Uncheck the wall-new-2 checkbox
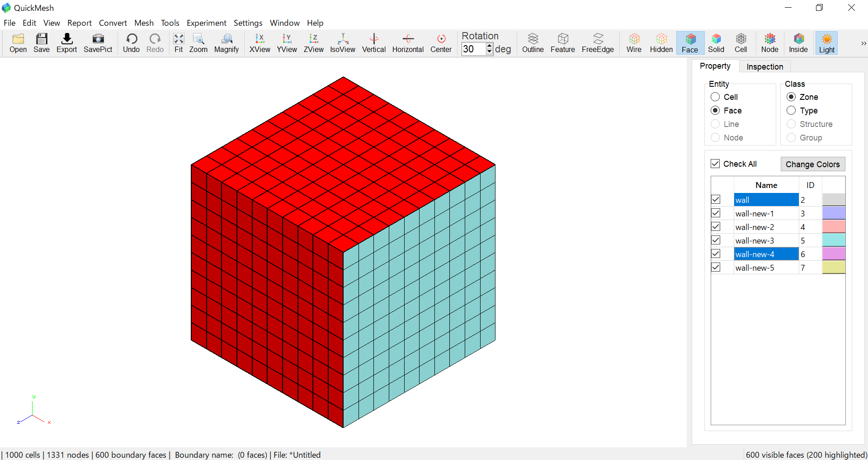868x460 pixels. pos(716,226)
